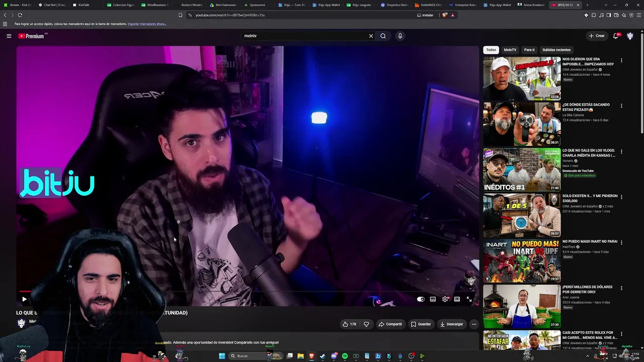644x362 pixels.
Task: Open the player settings gear
Action: [445, 299]
